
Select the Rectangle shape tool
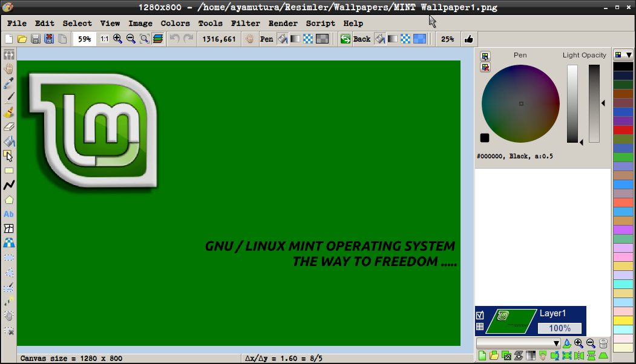[8, 171]
